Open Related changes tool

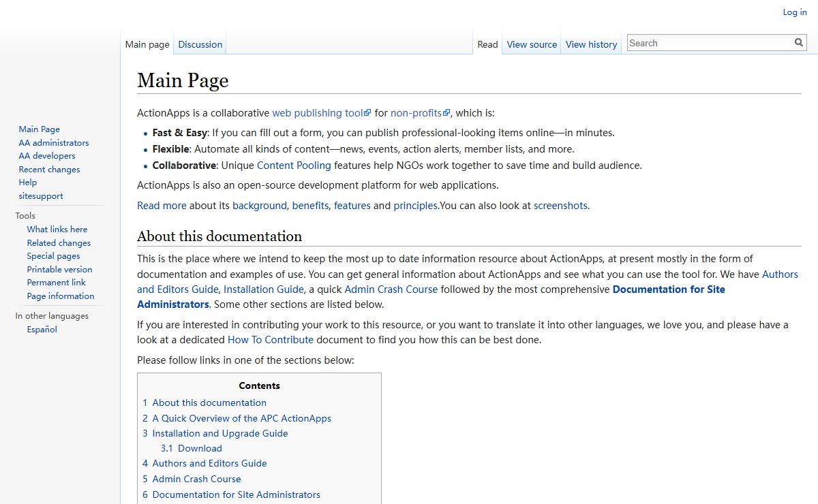coord(59,243)
